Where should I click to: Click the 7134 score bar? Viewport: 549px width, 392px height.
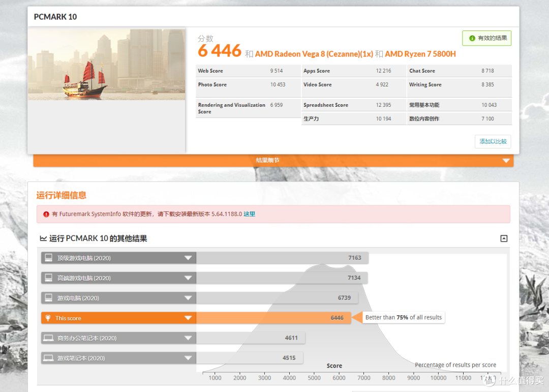[282, 278]
